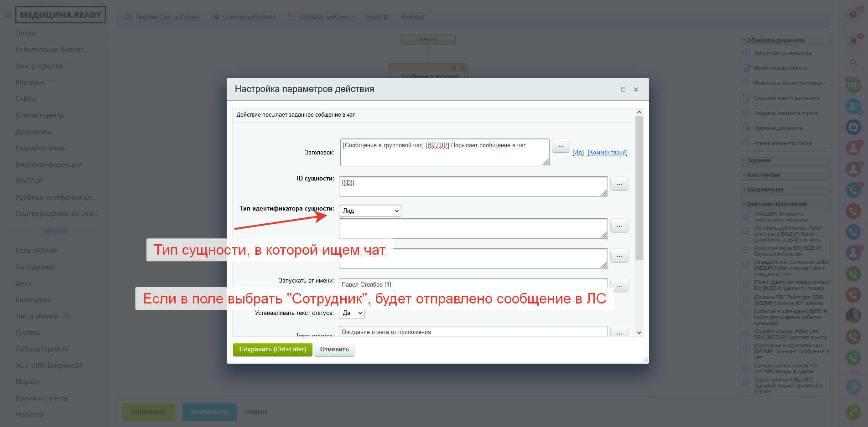Click the dialog scrollbar down arrow
868x427 pixels.
639,333
